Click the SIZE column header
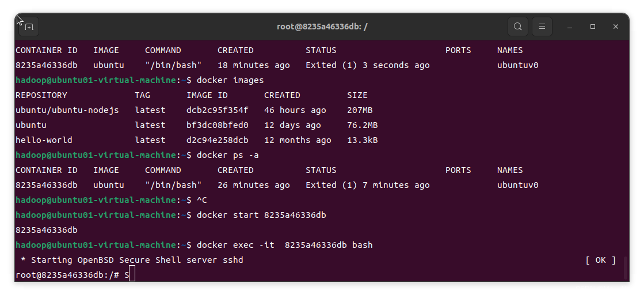The height and width of the screenshot is (298, 644). point(357,95)
